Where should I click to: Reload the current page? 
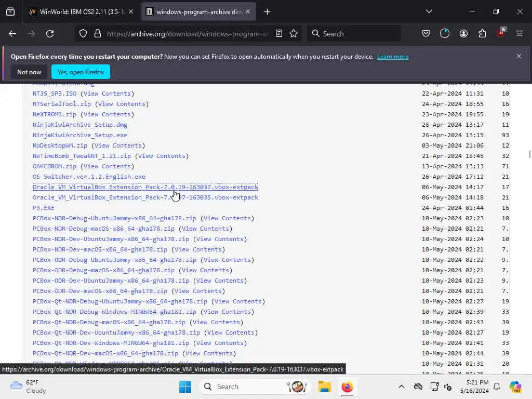coord(50,34)
